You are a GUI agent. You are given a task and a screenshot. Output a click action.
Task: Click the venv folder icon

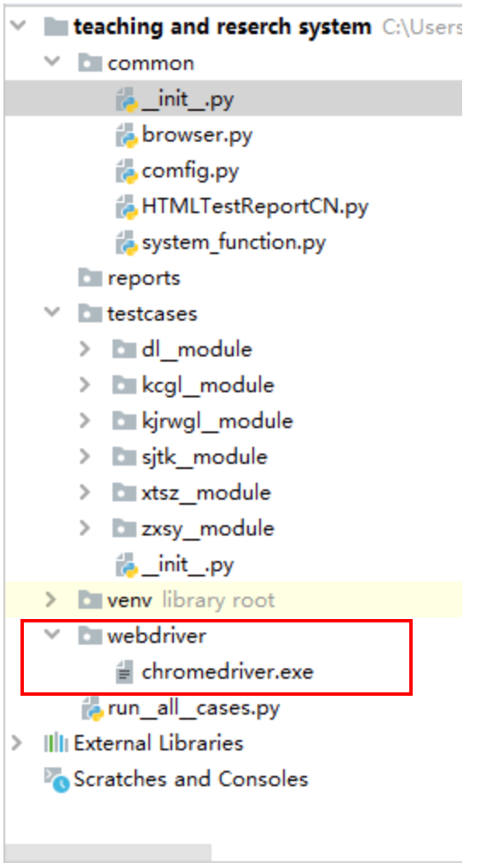90,600
